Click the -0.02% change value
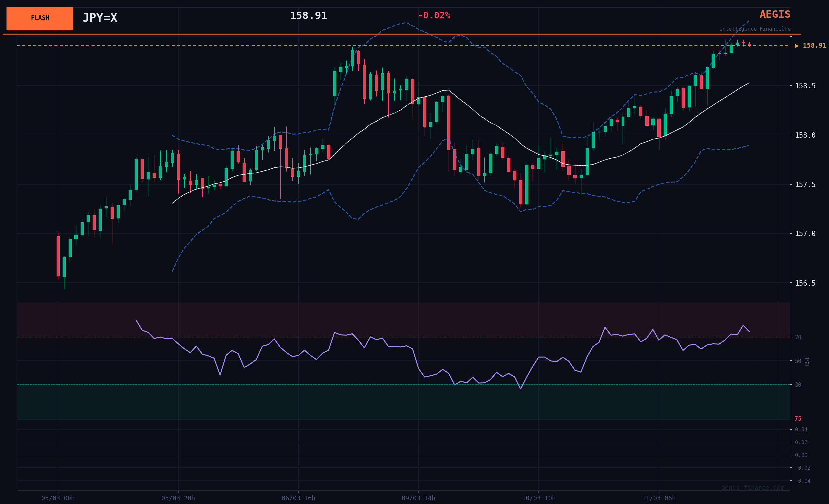This screenshot has height=504, width=829. click(434, 16)
